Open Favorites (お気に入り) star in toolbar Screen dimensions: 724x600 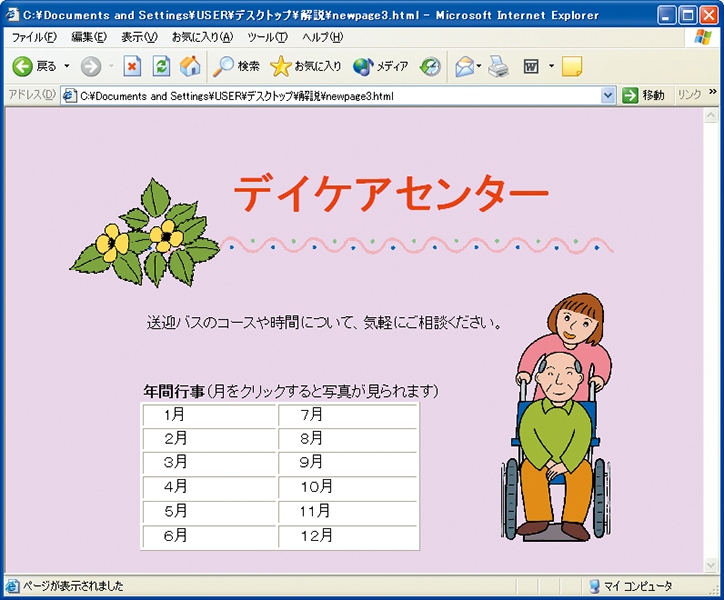click(x=306, y=66)
